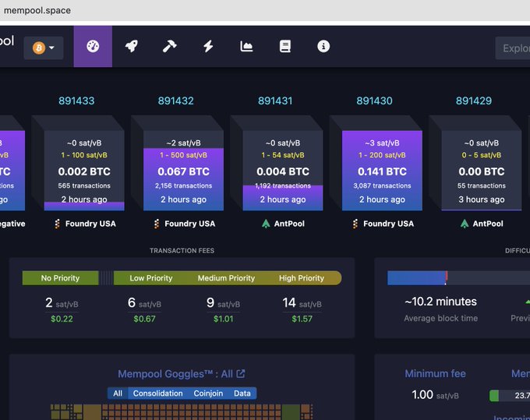530x420 pixels.
Task: Click AntPool under block 891431
Action: (289, 224)
